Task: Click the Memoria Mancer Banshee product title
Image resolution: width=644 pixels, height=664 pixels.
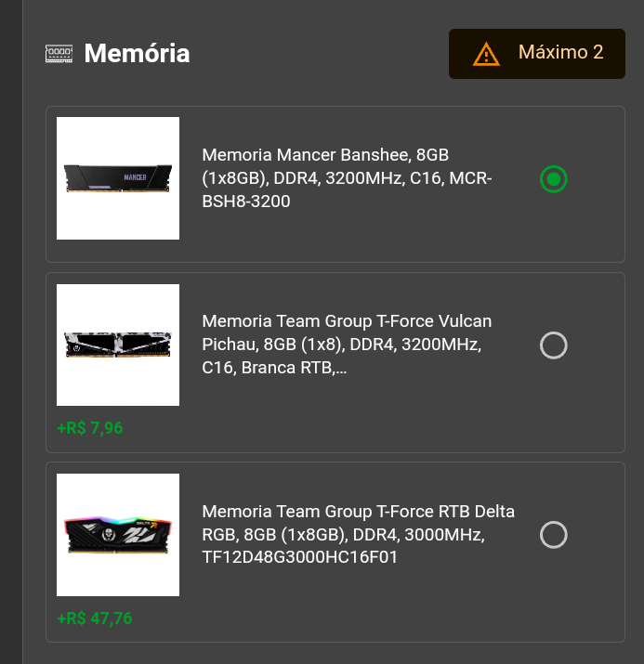Action: tap(347, 178)
